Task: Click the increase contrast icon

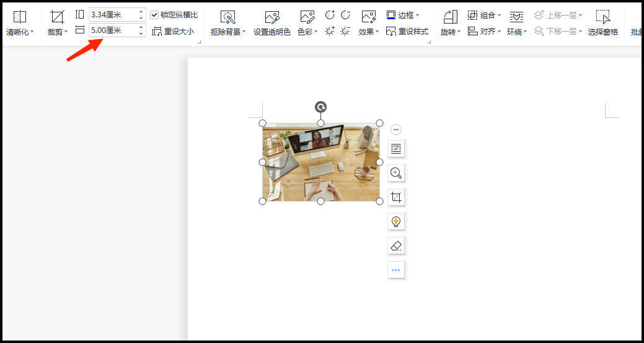Action: pos(330,16)
